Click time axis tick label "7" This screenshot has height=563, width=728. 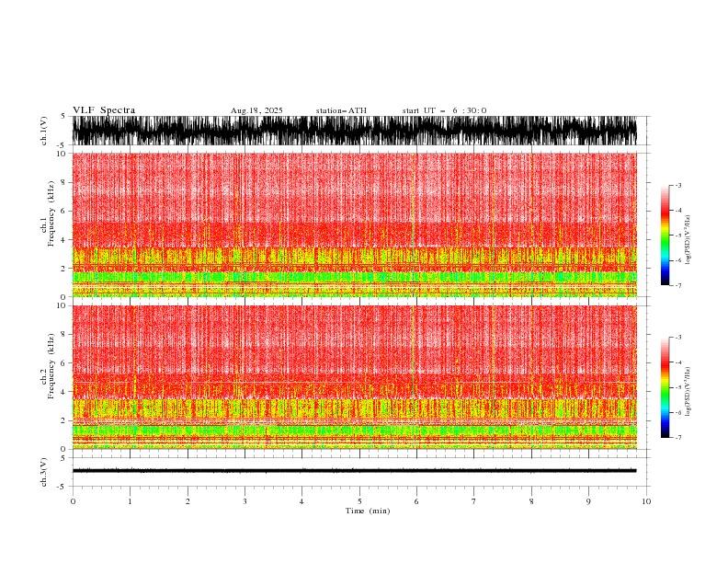click(474, 501)
